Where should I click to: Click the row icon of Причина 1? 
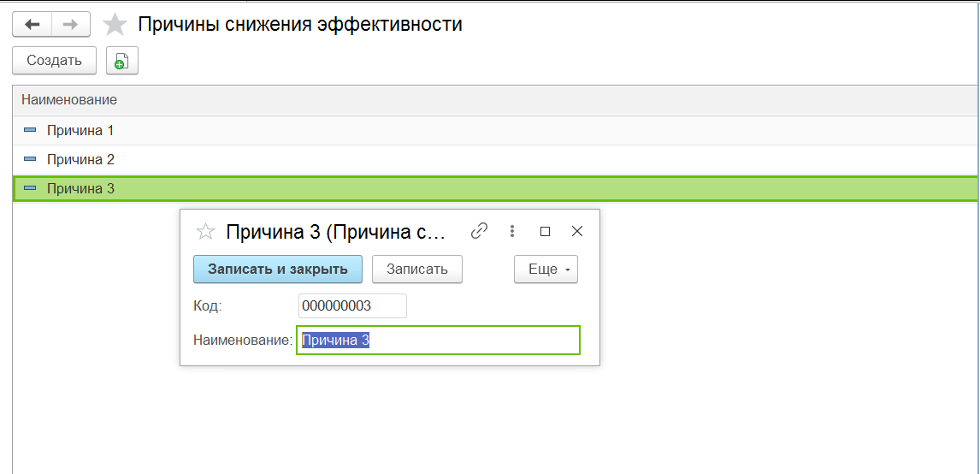point(30,131)
